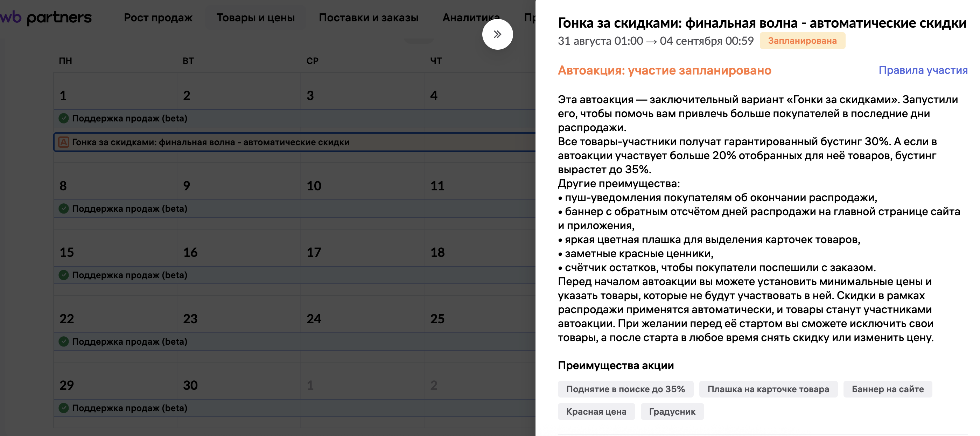
Task: Select calendar day 8
Action: click(x=63, y=186)
